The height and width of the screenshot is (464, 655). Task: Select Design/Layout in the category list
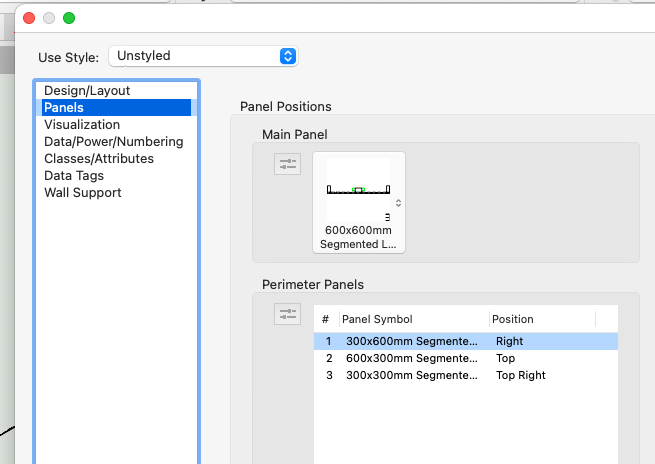[x=87, y=91]
